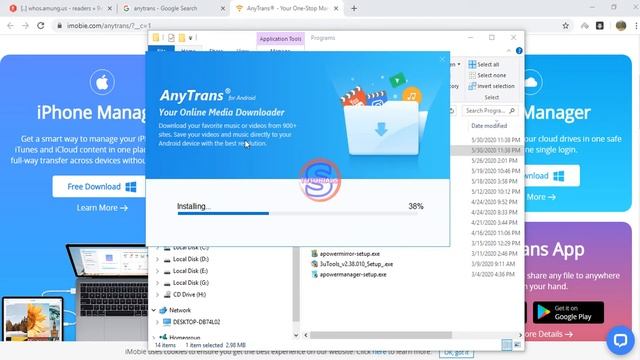This screenshot has width=640, height=360.
Task: Switch to large icons view
Action: pyautogui.click(x=517, y=345)
